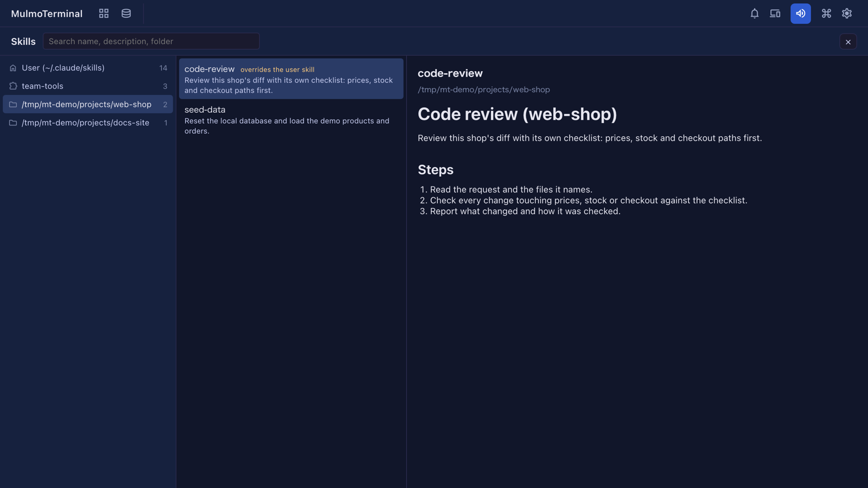
Task: Click the detail path /tmp/mt-demo/projects/web-shop
Action: (484, 89)
